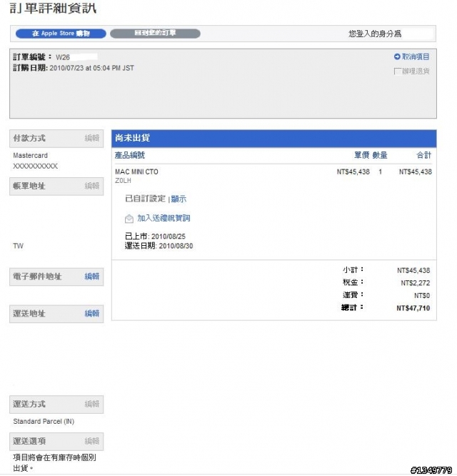This screenshot has width=457, height=476.
Task: Click the arrow icon beside 取消項目
Action: [x=397, y=56]
